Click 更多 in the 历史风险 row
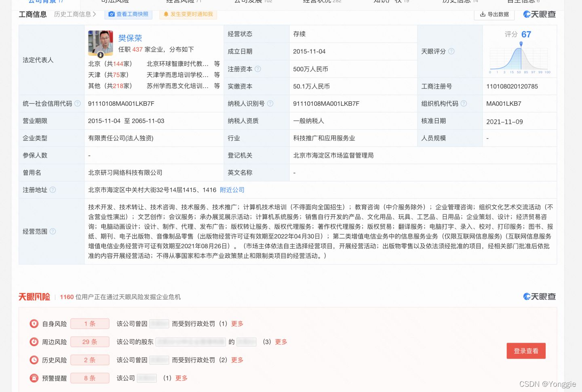The image size is (582, 392). [x=237, y=360]
